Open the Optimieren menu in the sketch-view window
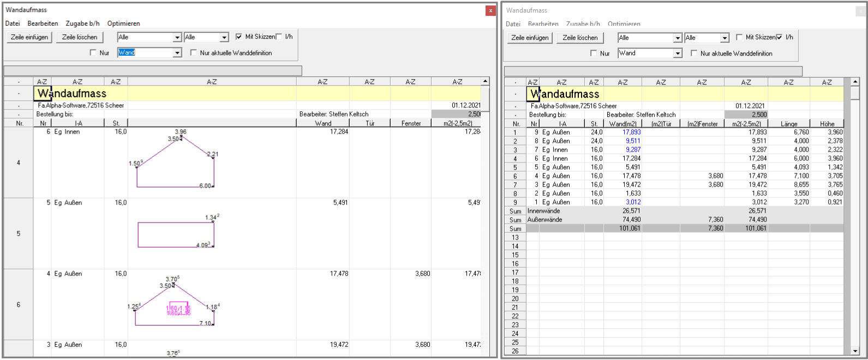This screenshot has width=868, height=360. 123,23
